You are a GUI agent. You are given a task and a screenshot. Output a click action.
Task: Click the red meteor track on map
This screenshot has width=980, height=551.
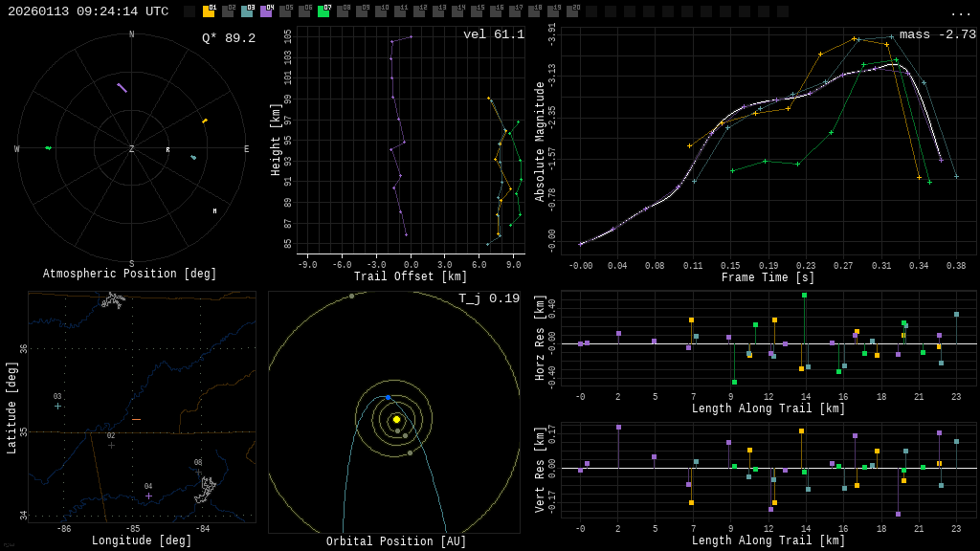point(136,419)
